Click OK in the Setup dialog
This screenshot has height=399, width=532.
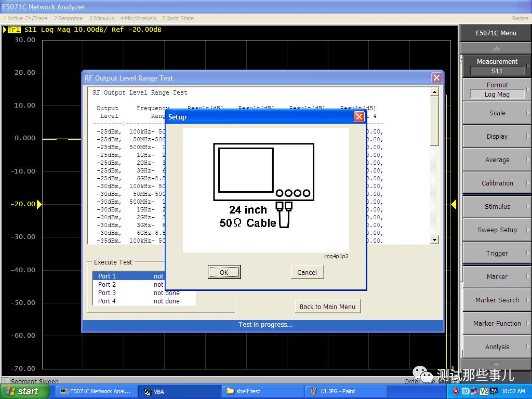224,272
